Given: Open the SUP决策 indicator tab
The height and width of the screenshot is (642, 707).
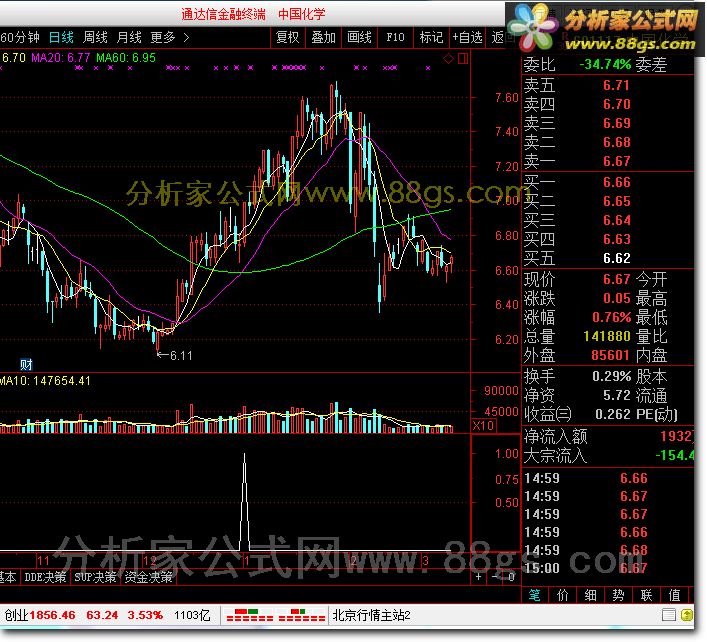Looking at the screenshot, I should pos(95,577).
